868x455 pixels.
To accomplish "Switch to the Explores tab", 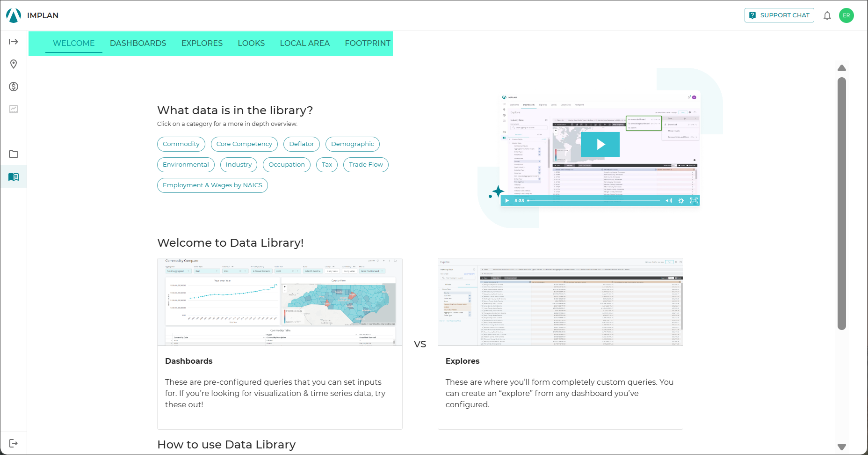I will (202, 43).
